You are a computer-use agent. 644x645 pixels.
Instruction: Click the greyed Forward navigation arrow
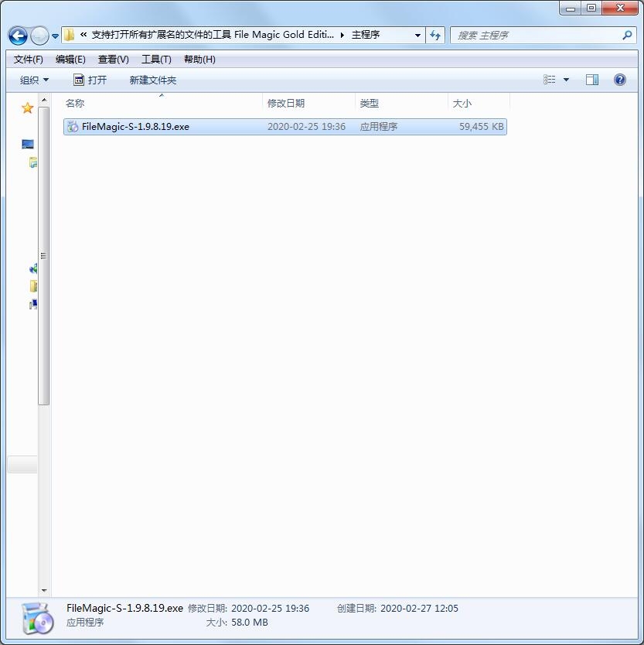click(40, 36)
